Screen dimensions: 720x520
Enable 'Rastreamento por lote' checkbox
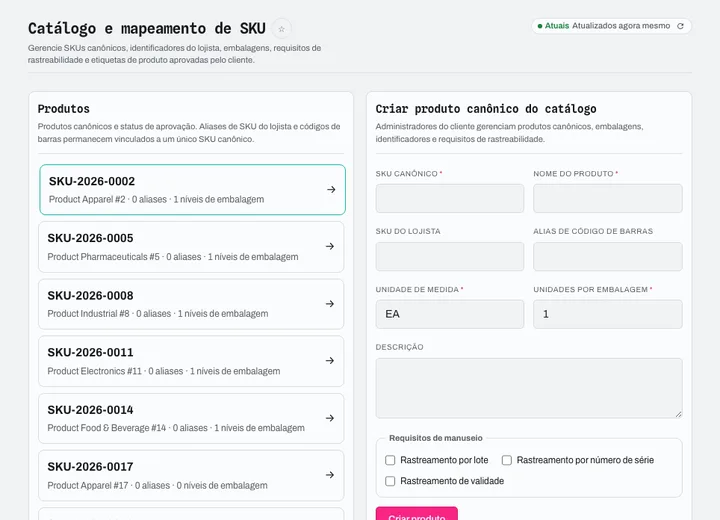(x=390, y=460)
